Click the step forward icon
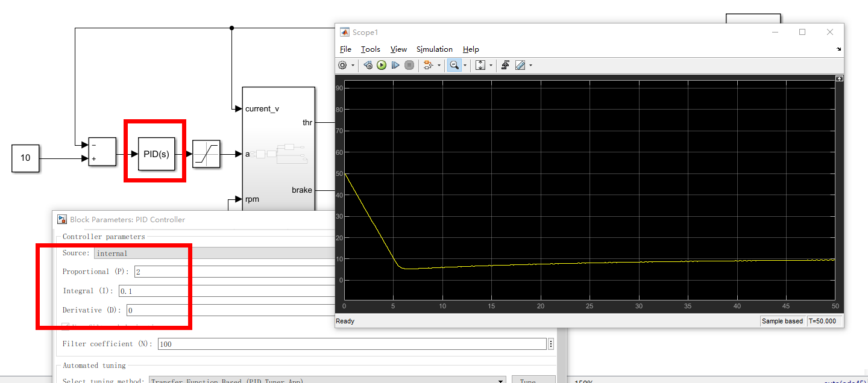This screenshot has width=868, height=383. tap(395, 65)
